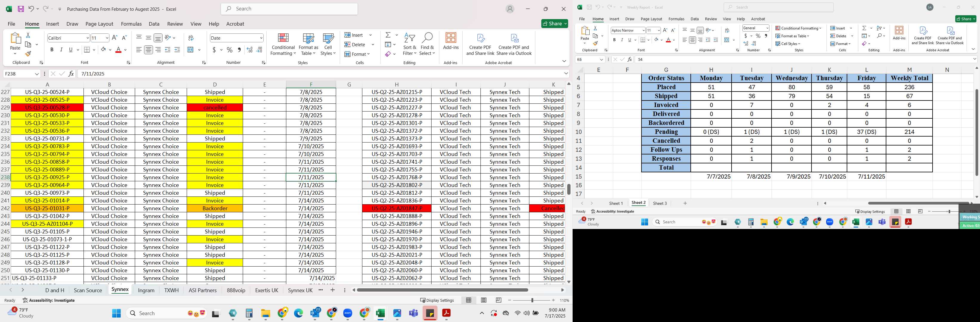
Task: Click Display Settings in Purchasing Data status bar
Action: pos(437,300)
